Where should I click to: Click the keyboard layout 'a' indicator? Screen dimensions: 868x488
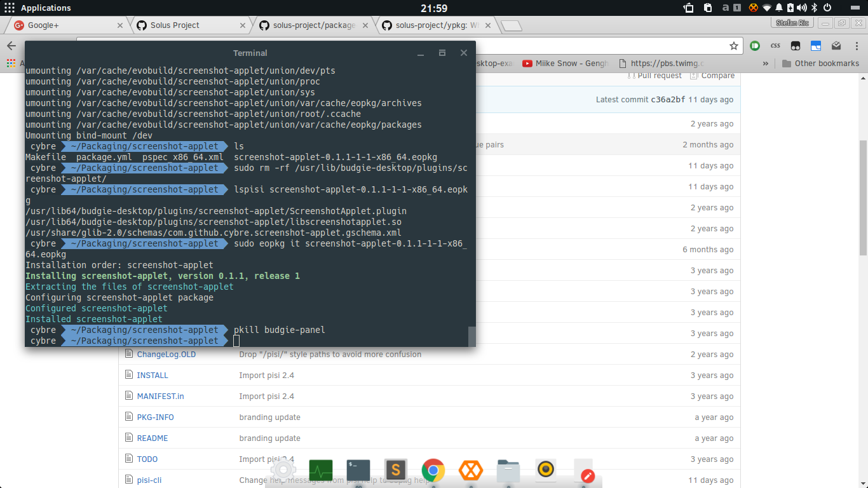[726, 8]
